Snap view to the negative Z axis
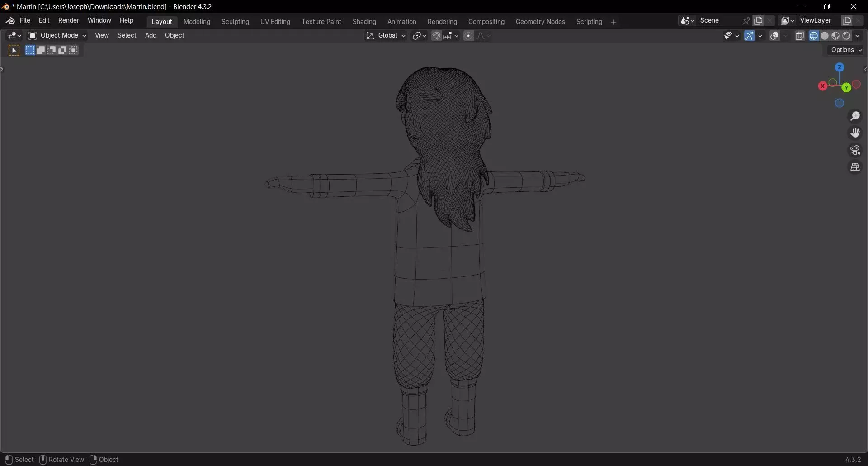 pos(840,103)
